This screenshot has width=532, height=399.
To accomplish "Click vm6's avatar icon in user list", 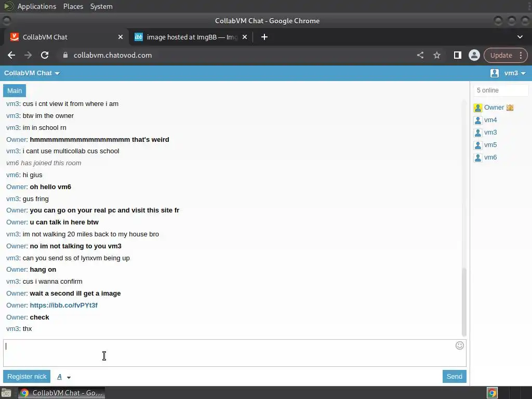I will pyautogui.click(x=478, y=158).
